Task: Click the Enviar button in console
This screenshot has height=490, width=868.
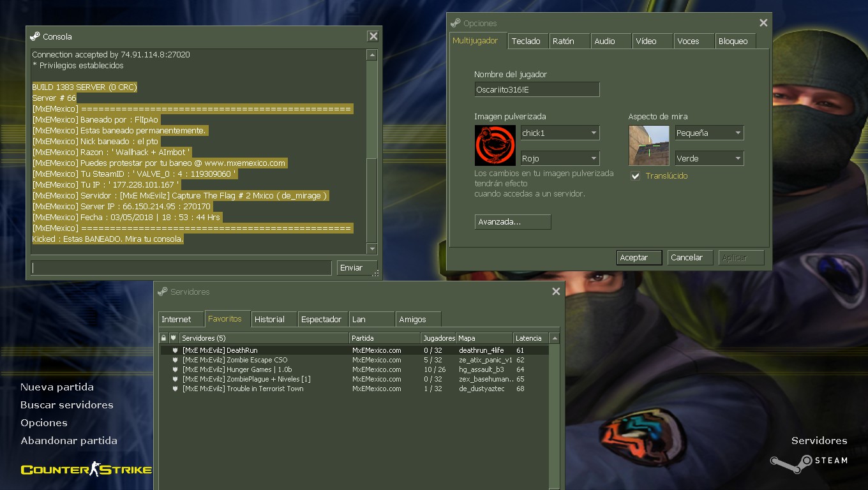Action: (357, 267)
